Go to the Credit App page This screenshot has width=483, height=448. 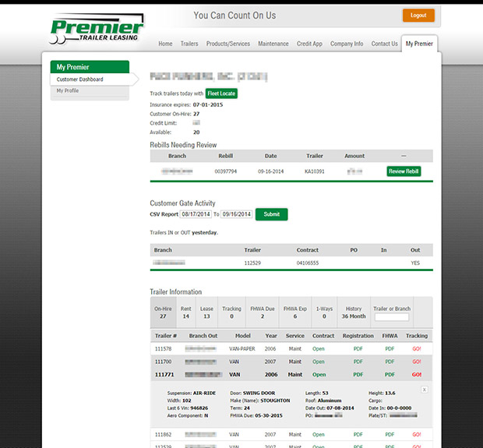point(309,44)
